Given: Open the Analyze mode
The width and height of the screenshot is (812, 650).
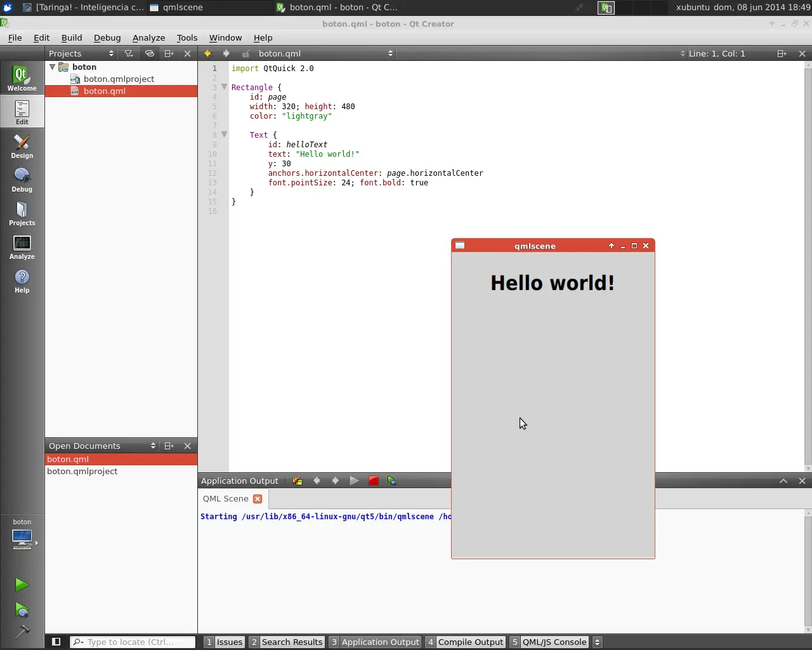Looking at the screenshot, I should coord(22,247).
